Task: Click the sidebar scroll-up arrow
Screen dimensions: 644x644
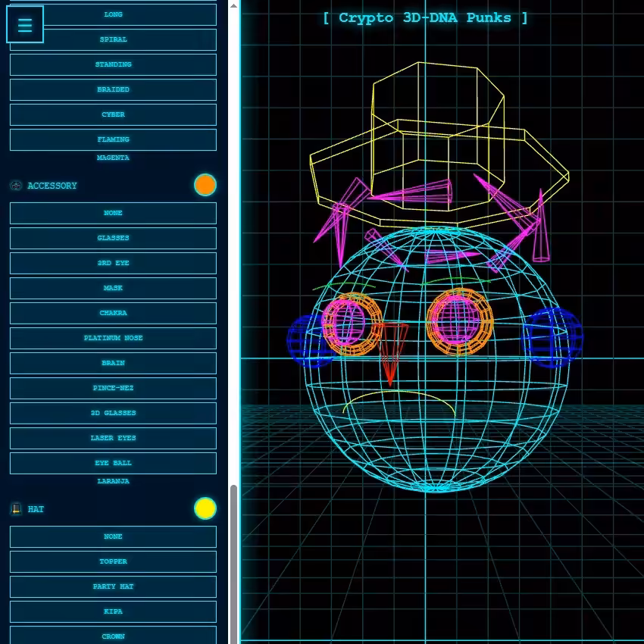Action: (x=233, y=5)
